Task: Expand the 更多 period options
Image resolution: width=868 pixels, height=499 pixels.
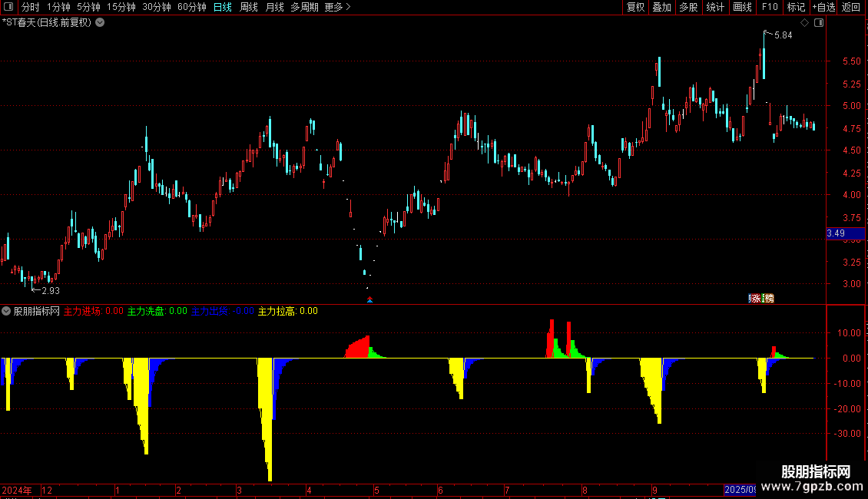Action: 337,7
